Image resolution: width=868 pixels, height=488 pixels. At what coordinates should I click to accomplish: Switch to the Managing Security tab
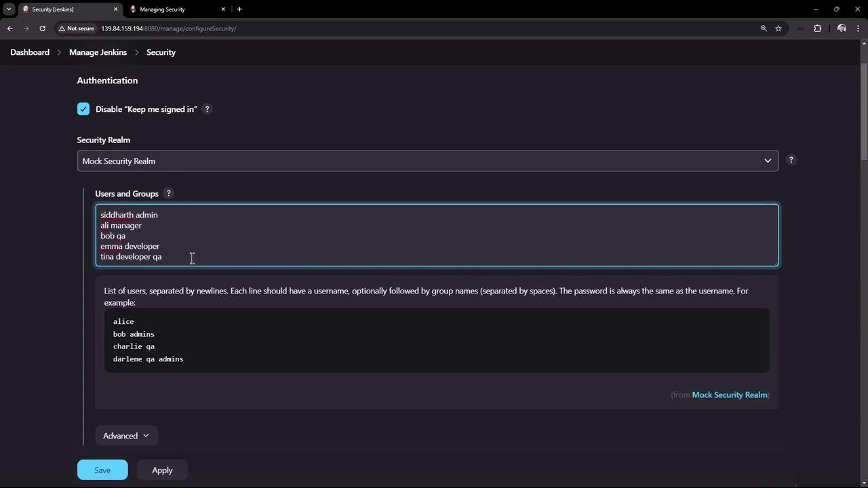pyautogui.click(x=178, y=9)
